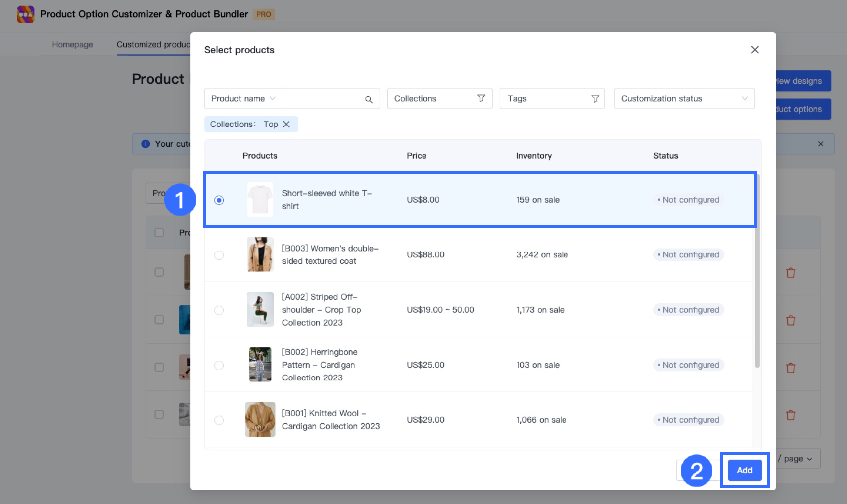Click the search magnifier icon

pos(369,99)
